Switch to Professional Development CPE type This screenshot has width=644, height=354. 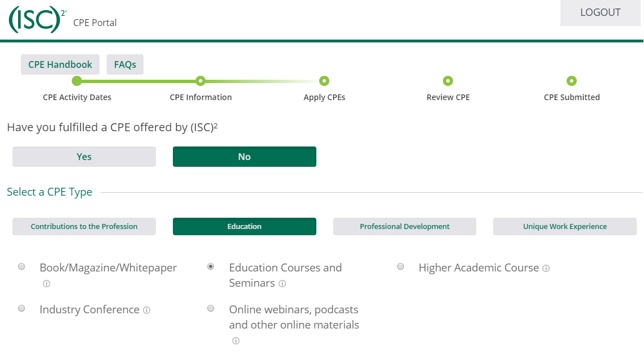(404, 226)
